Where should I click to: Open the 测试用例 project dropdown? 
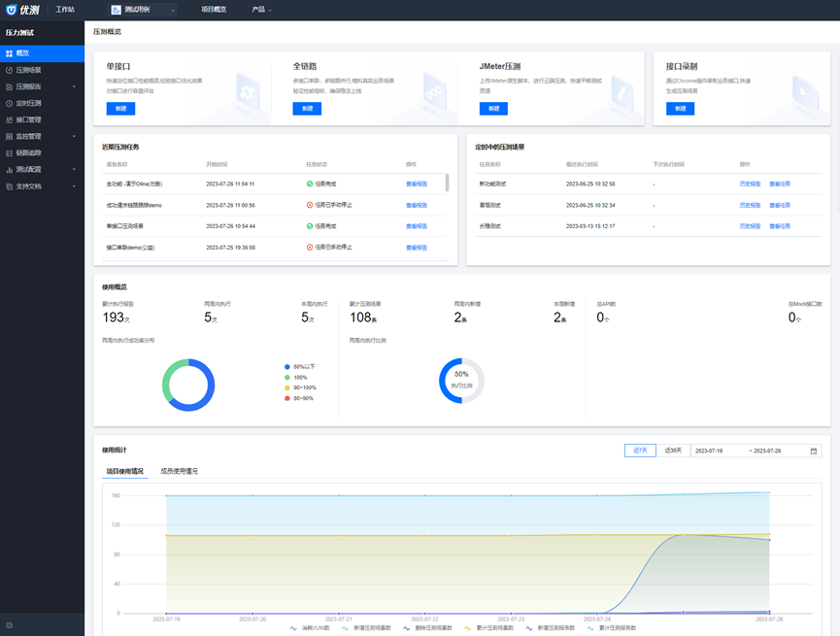point(143,10)
